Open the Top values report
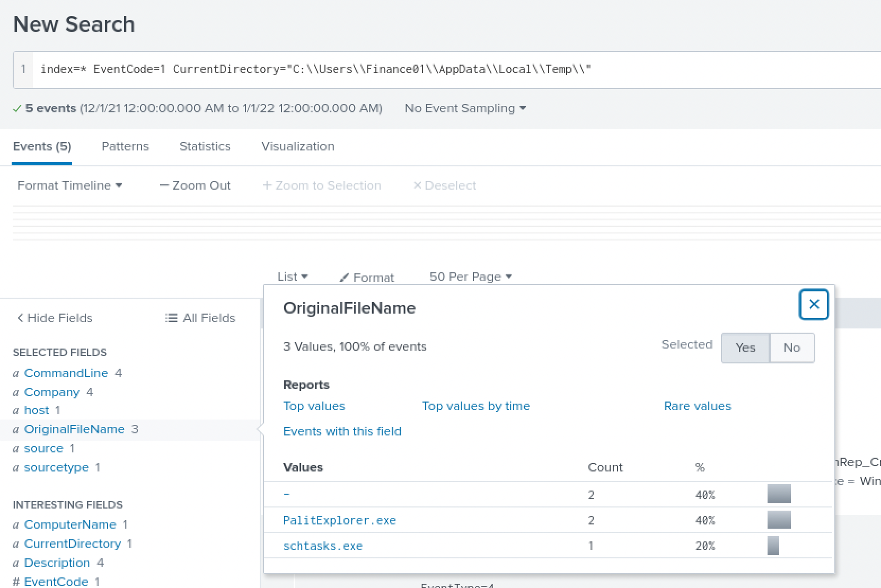 coord(314,406)
